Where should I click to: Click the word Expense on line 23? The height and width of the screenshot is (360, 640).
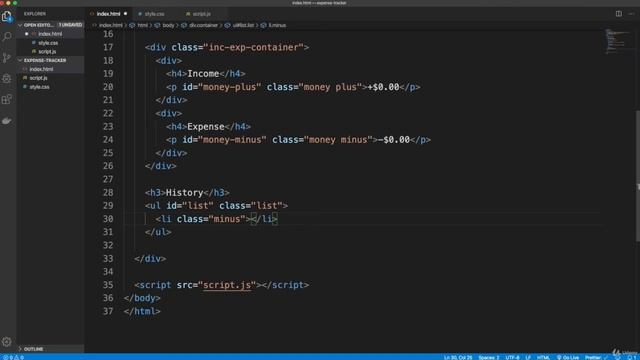click(x=206, y=127)
